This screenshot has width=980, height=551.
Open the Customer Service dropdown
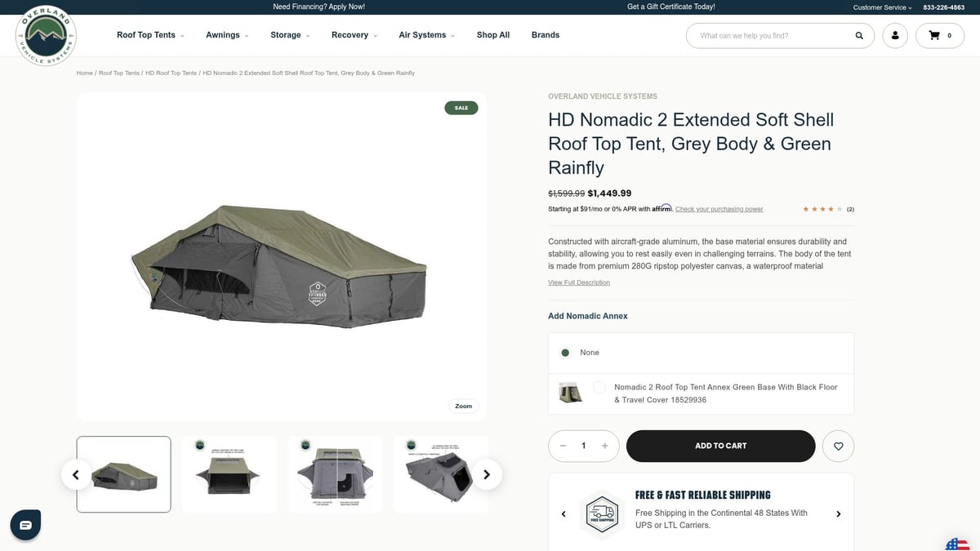pos(883,7)
